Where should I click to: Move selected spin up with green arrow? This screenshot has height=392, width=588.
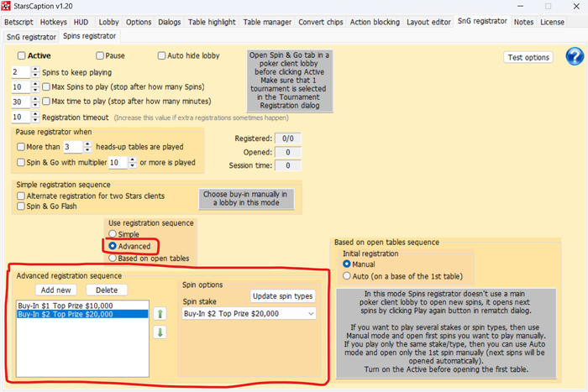(160, 314)
